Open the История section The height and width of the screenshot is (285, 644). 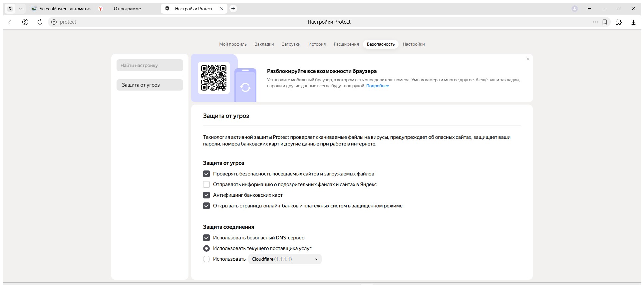pos(317,44)
